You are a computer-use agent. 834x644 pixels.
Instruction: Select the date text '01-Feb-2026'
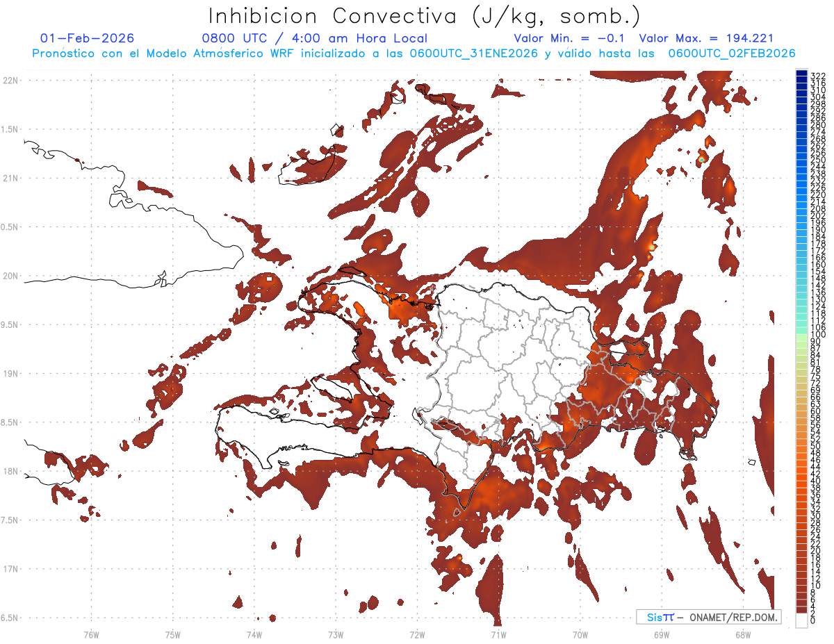(x=87, y=38)
